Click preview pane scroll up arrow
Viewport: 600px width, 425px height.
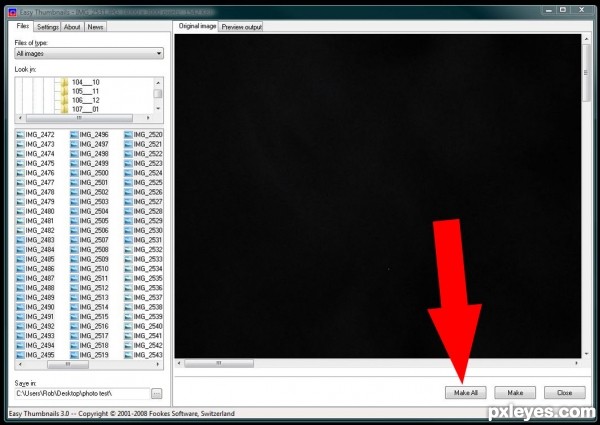[586, 39]
